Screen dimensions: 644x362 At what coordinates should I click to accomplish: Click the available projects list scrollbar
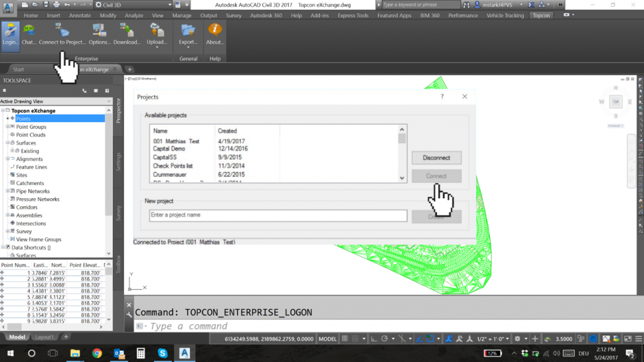pos(402,154)
